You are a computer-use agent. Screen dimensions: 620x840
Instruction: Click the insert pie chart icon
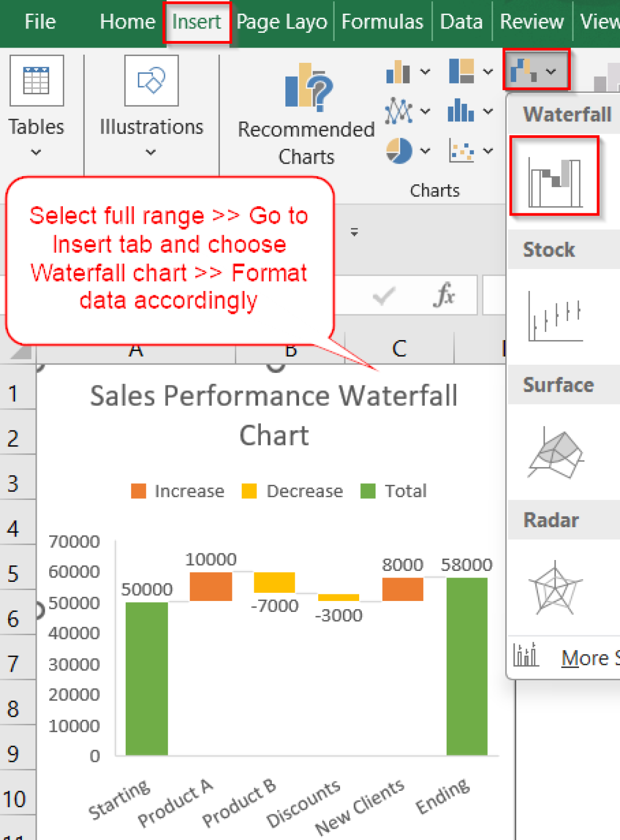point(399,150)
